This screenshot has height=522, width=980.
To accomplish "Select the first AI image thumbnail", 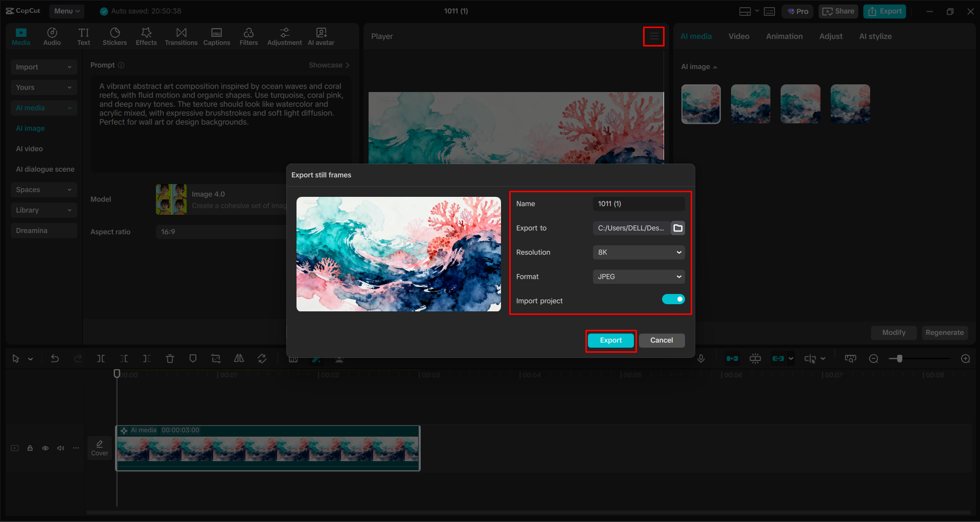I will 700,104.
